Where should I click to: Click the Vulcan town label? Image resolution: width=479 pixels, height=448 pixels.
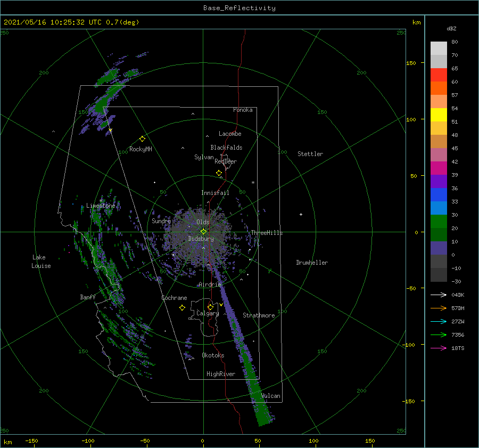coord(271,396)
